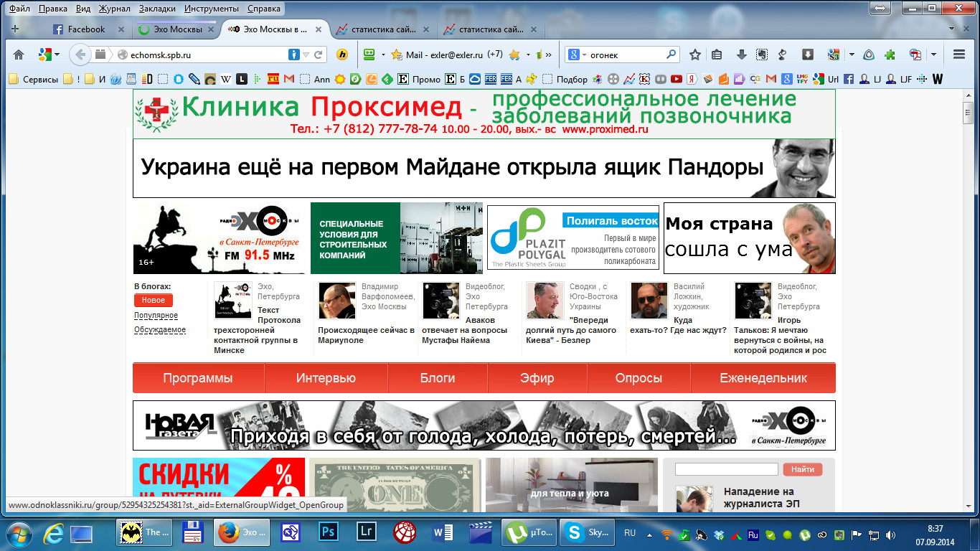
Task: Open the Facebook bookmark in bookmarks bar
Action: coord(848,79)
